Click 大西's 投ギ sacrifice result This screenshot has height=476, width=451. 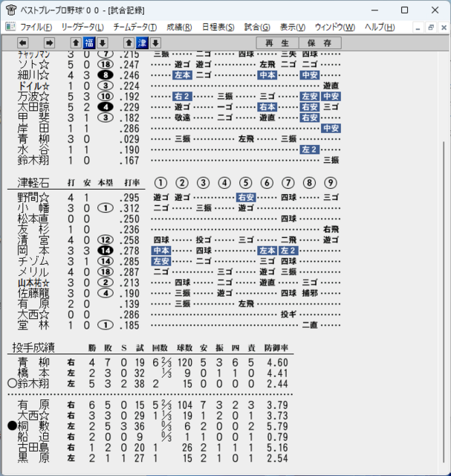tap(288, 315)
